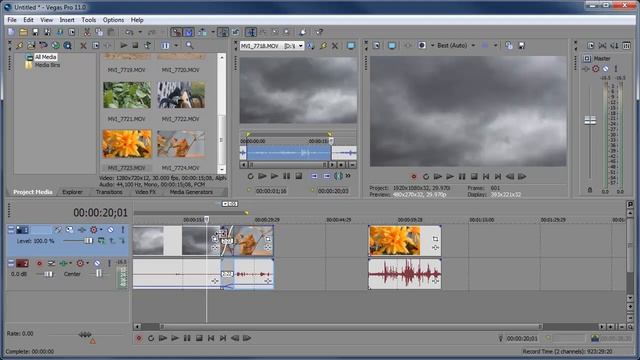Toggle Mute on the Master bus
The width and height of the screenshot is (640, 360).
point(606,69)
